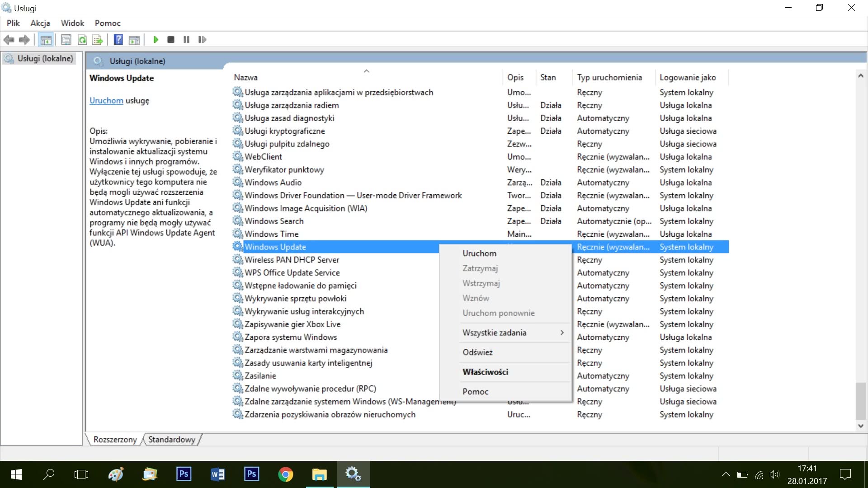
Task: Open Chrome from taskbar
Action: 285,474
